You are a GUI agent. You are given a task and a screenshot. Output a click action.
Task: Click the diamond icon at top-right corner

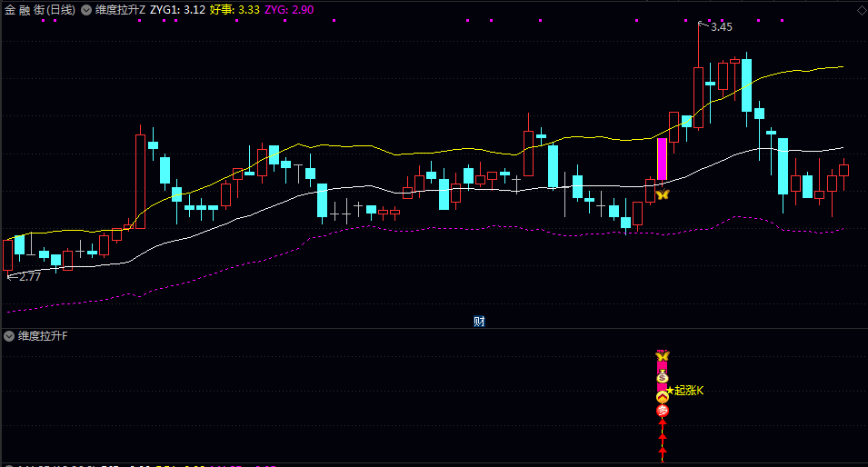point(862,9)
